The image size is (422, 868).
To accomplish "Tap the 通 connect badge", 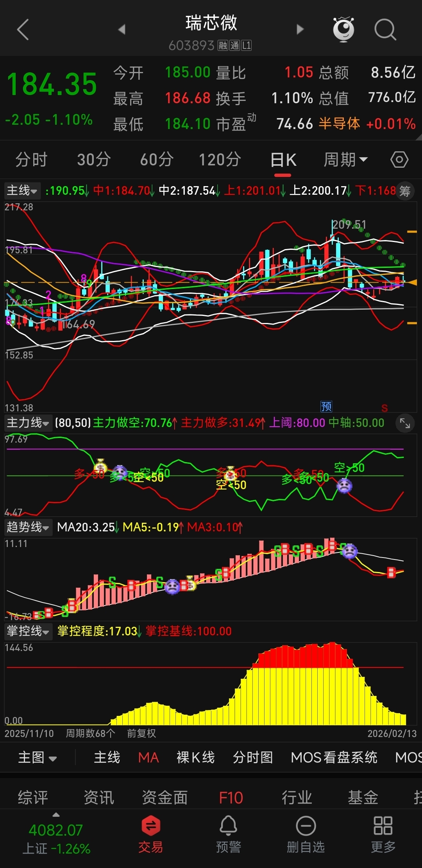I will tap(234, 46).
